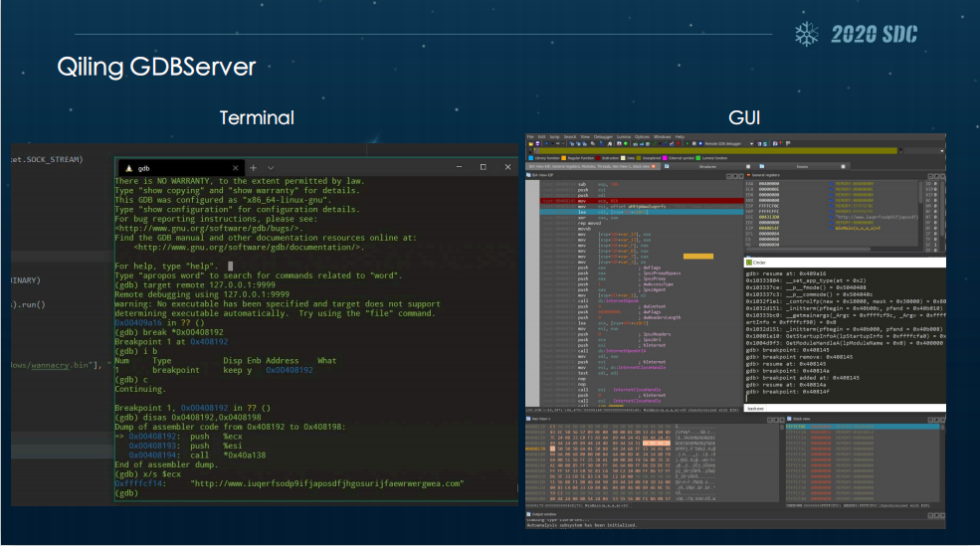
Task: Open the File menu in IDA
Action: [x=530, y=136]
